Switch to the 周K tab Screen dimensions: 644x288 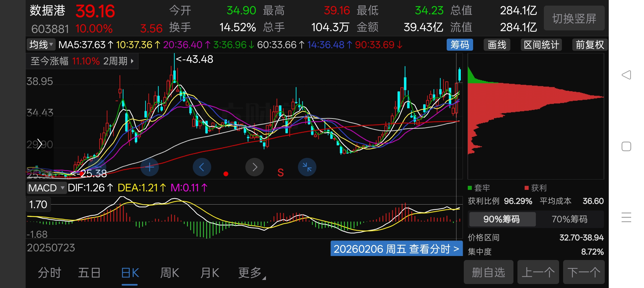point(170,273)
